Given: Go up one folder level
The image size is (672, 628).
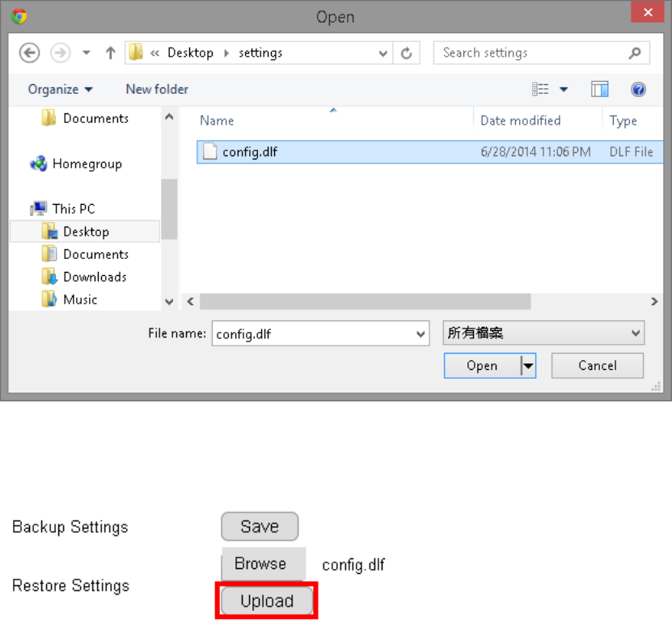Looking at the screenshot, I should [x=111, y=53].
